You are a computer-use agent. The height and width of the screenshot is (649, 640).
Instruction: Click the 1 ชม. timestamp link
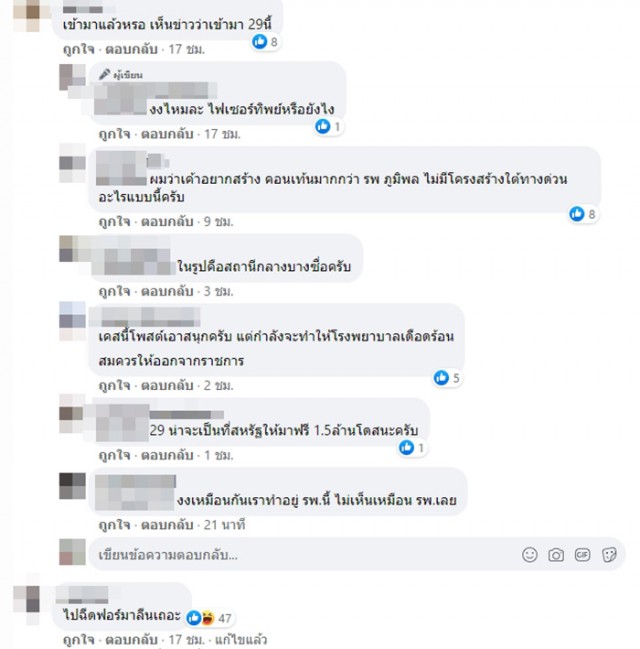click(219, 455)
